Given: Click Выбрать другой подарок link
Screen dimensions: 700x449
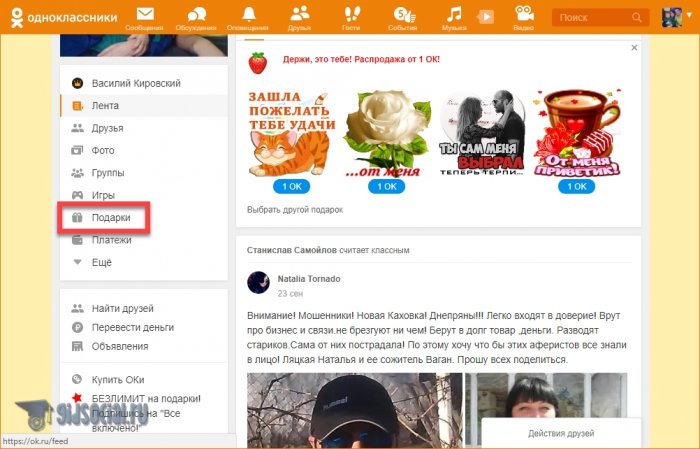Looking at the screenshot, I should (x=294, y=210).
